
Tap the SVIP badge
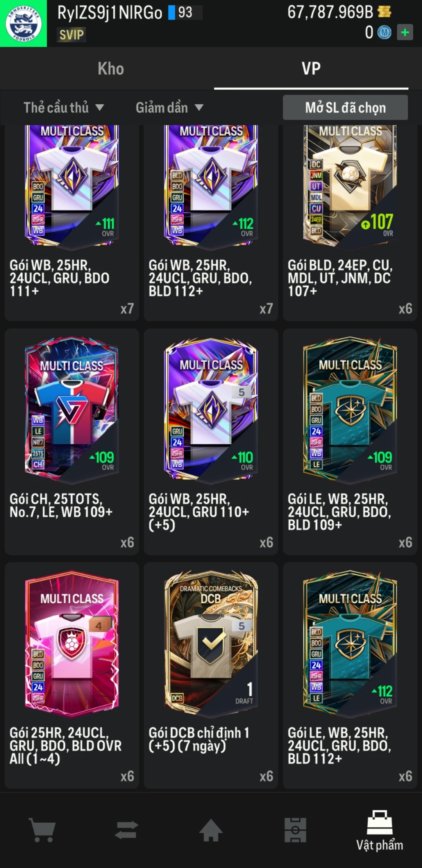tap(72, 35)
